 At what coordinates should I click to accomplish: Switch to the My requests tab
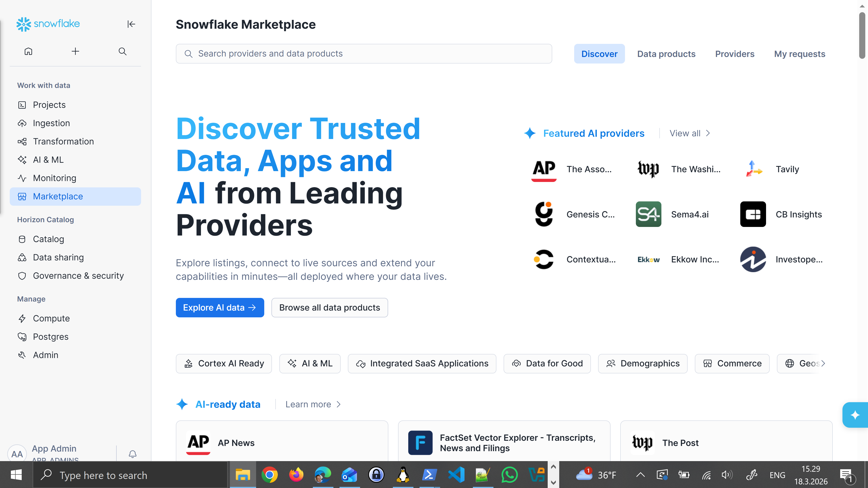point(799,54)
